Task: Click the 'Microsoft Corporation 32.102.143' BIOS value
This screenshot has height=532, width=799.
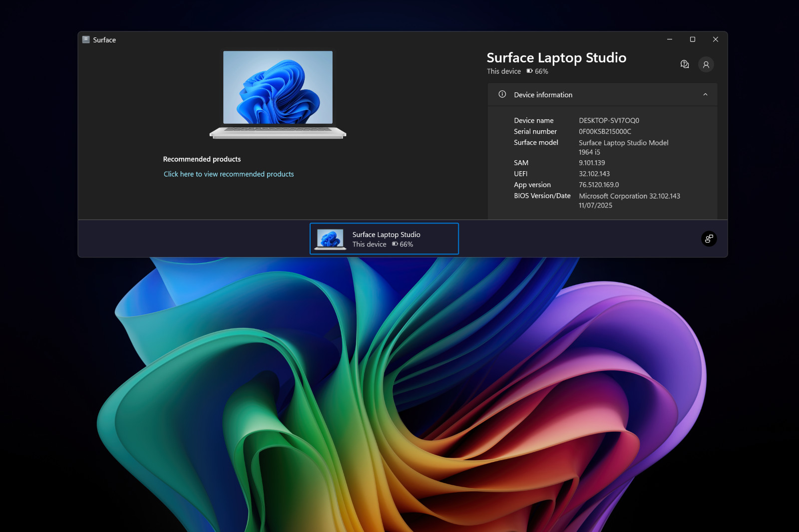Action: [x=629, y=196]
